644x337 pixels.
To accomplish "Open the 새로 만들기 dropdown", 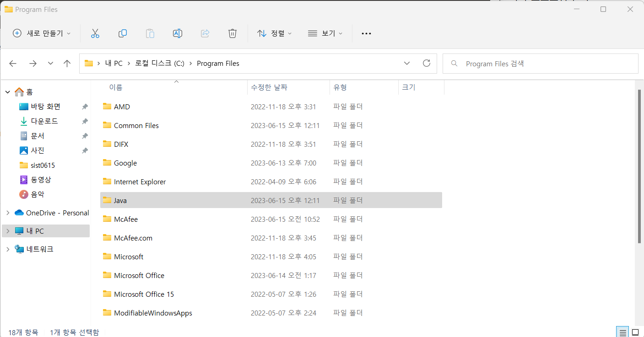I will coord(42,33).
